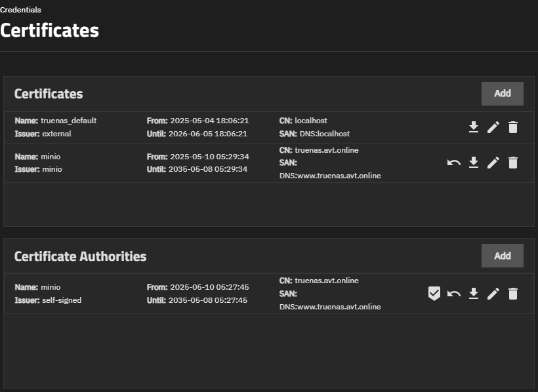Revoke the minio certificate authority
Image resolution: width=538 pixels, height=392 pixels.
pyautogui.click(x=454, y=294)
